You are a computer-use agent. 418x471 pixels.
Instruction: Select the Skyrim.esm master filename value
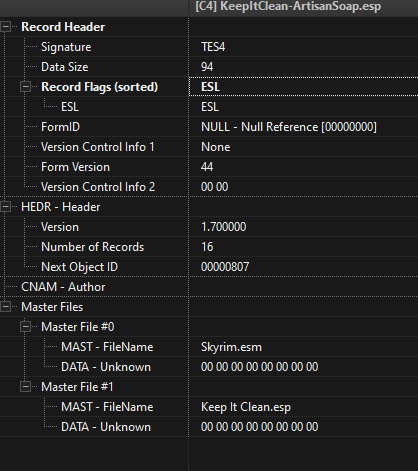tap(231, 347)
